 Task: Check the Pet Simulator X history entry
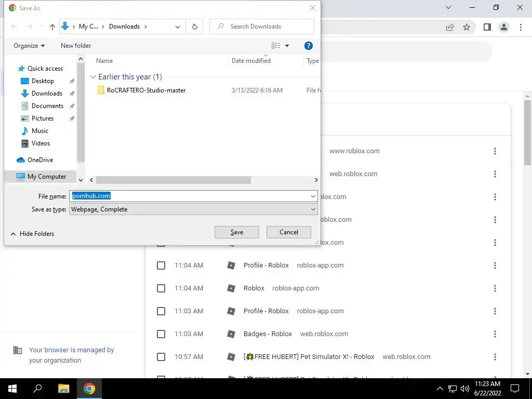(x=161, y=357)
